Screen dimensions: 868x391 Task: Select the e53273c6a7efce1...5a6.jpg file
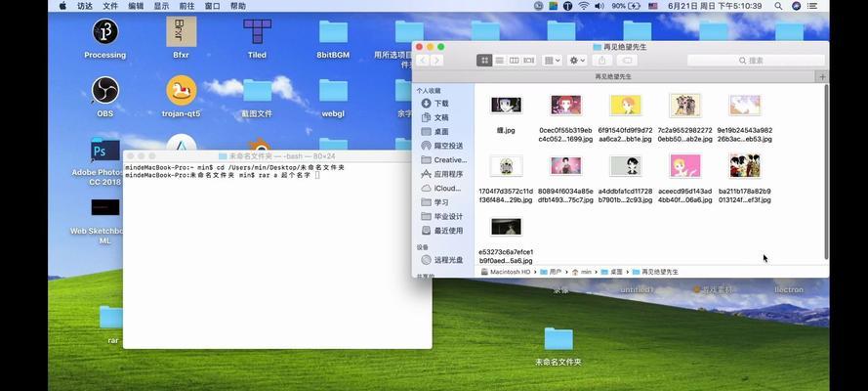(x=506, y=227)
